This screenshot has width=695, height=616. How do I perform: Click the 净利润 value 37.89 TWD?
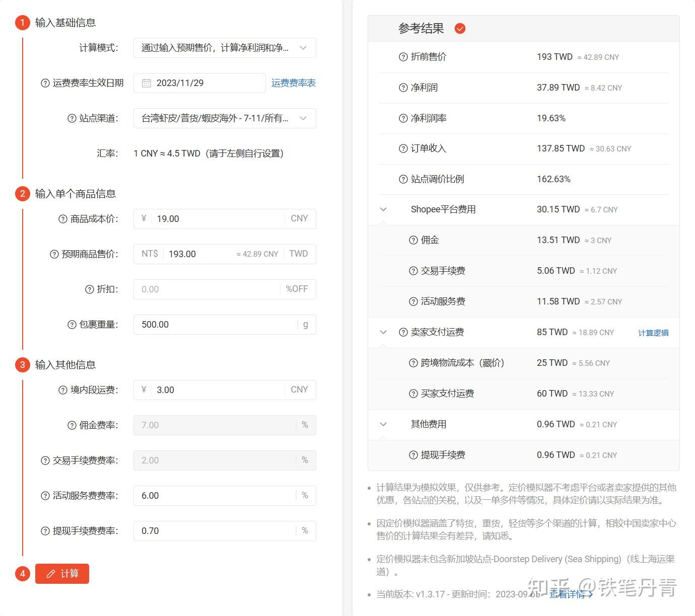point(559,88)
